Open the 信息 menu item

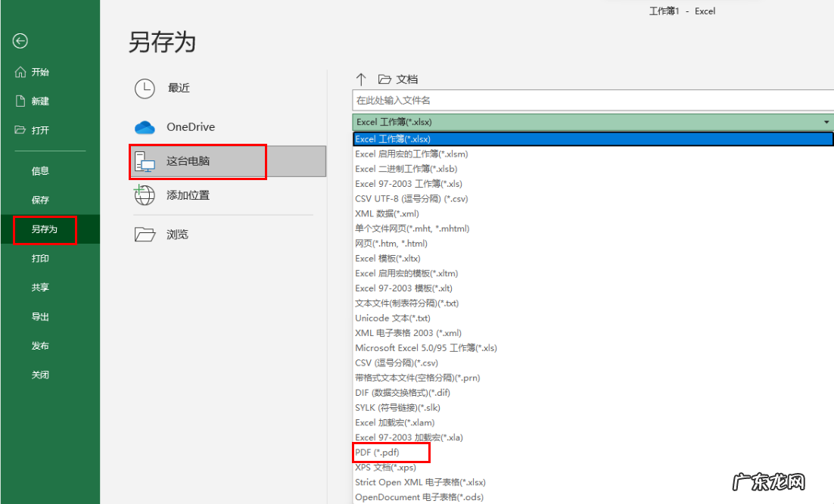(40, 171)
